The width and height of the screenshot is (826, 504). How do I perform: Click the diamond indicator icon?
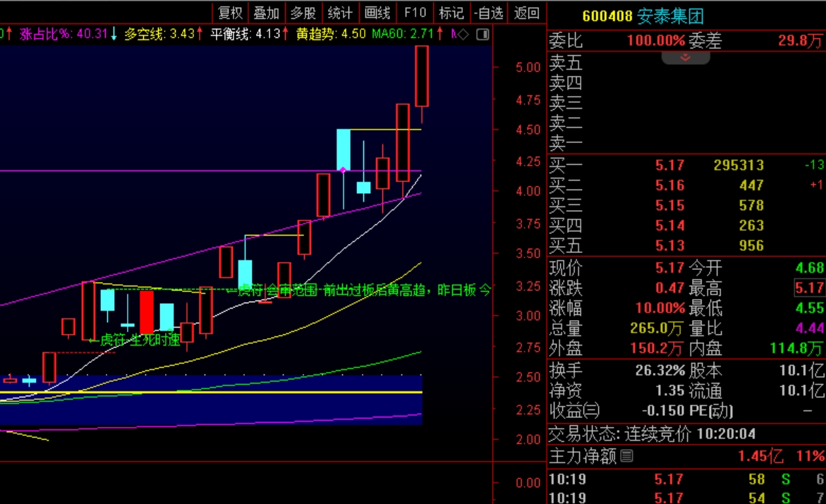463,35
